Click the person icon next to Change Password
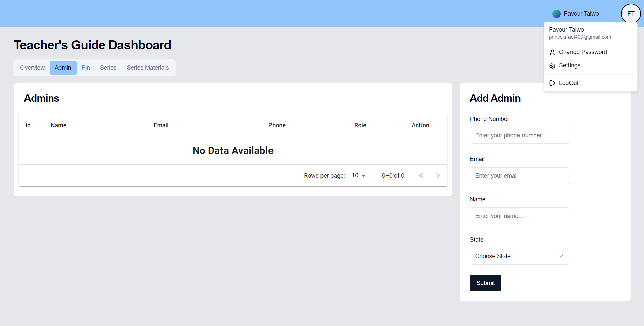 click(x=552, y=52)
